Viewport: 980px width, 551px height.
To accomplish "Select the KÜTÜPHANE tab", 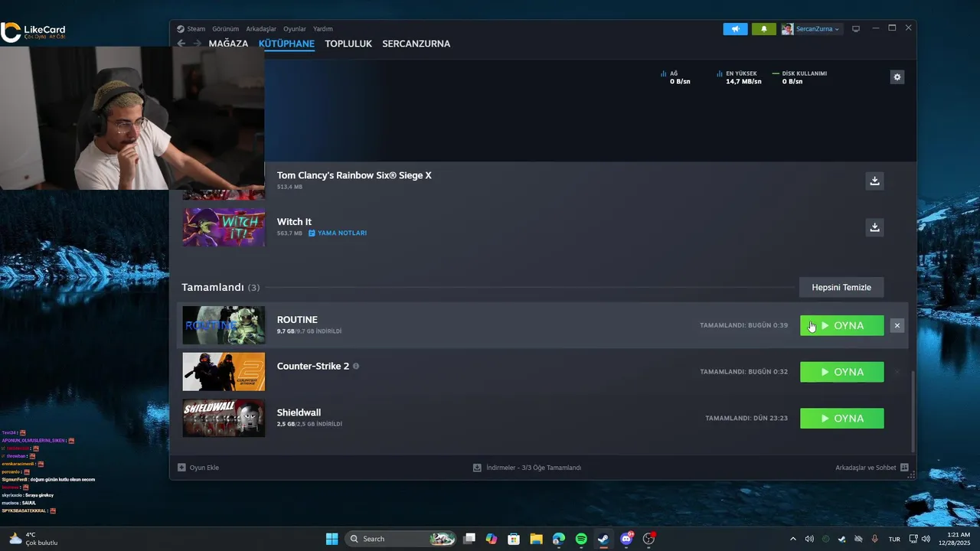I will click(286, 44).
